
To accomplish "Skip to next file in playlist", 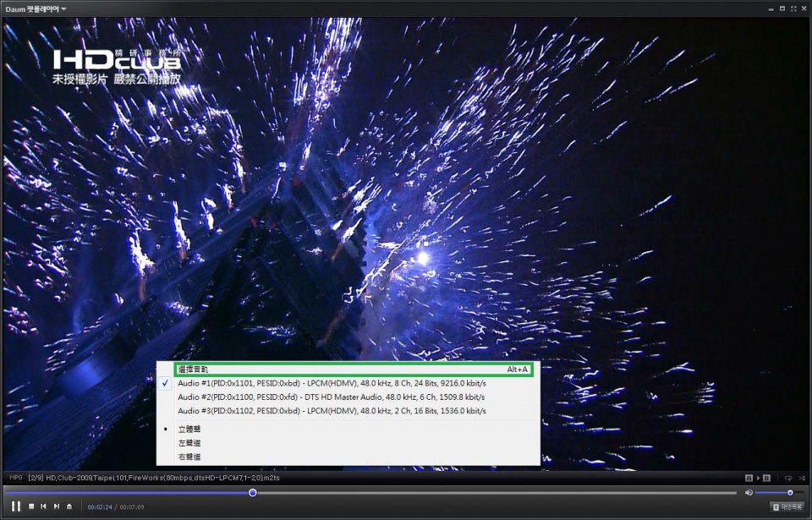I will [57, 506].
